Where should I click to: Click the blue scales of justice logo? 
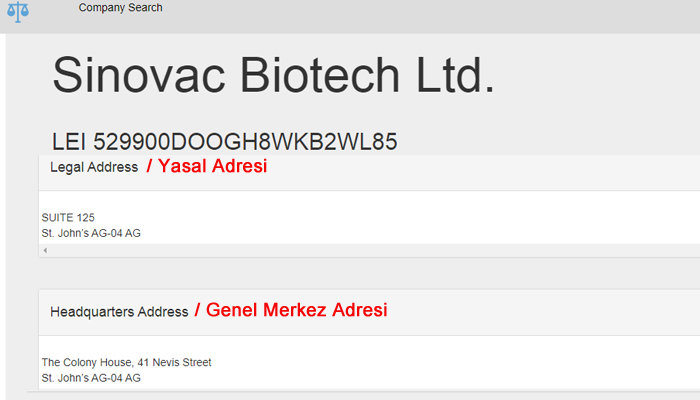(x=18, y=12)
